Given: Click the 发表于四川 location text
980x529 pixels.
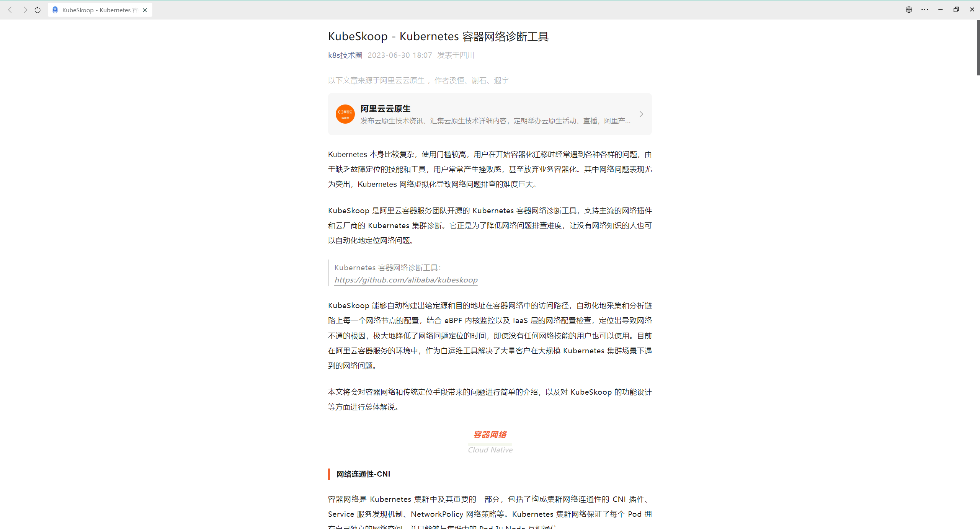Looking at the screenshot, I should pos(456,55).
